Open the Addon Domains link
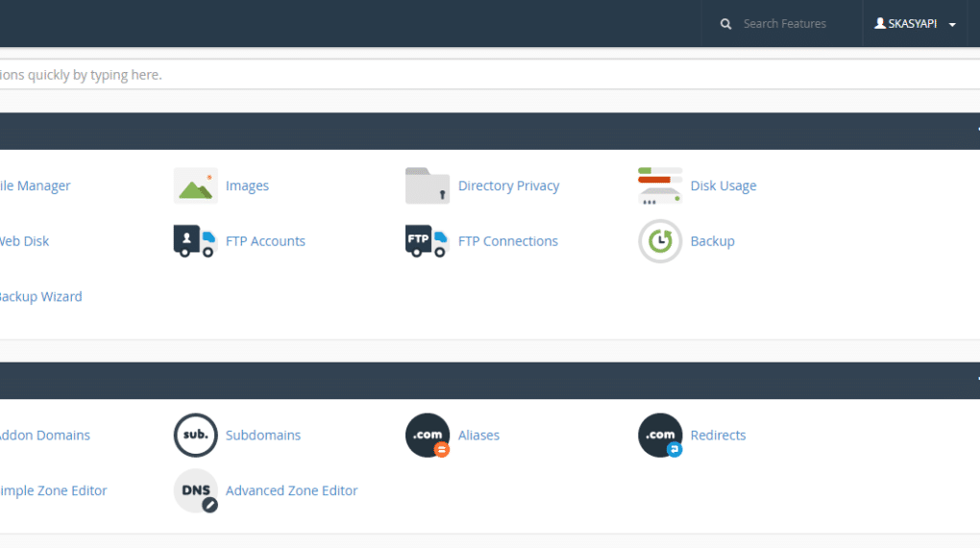 44,436
